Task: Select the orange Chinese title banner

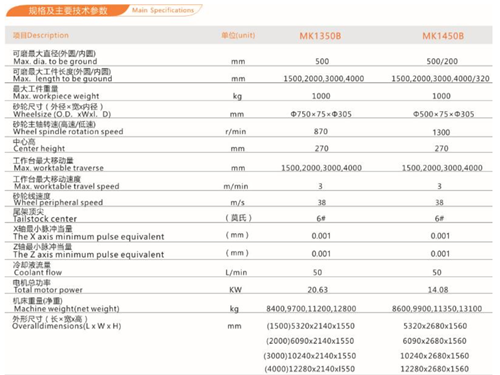Action: pyautogui.click(x=68, y=11)
